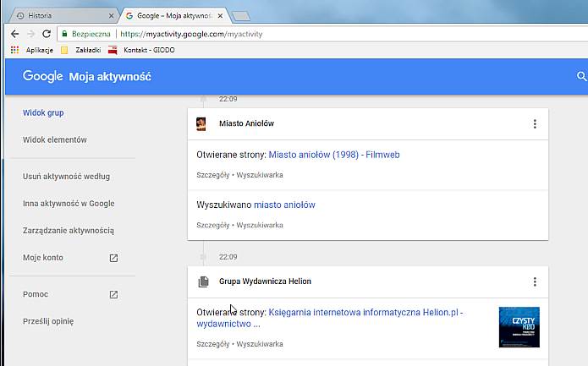Click the Google logo in header
Screen dimensions: 588x366
click(x=42, y=76)
